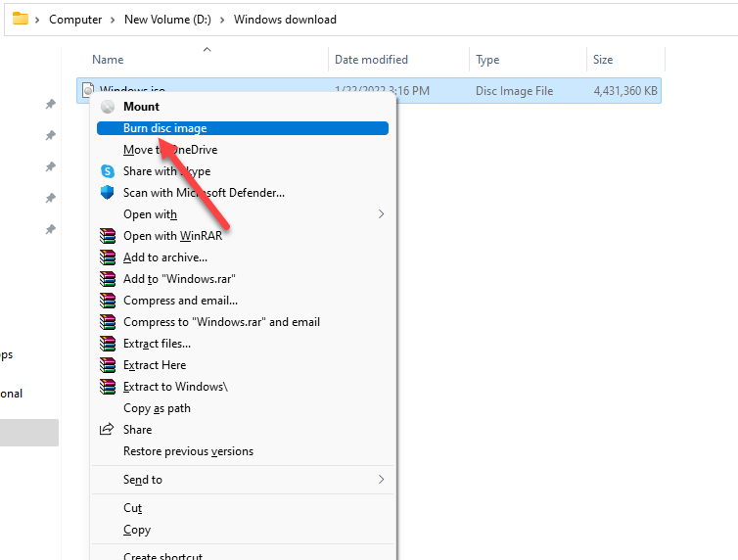Select Restore previous versions
Viewport: 738px width, 560px height.
pyautogui.click(x=188, y=451)
